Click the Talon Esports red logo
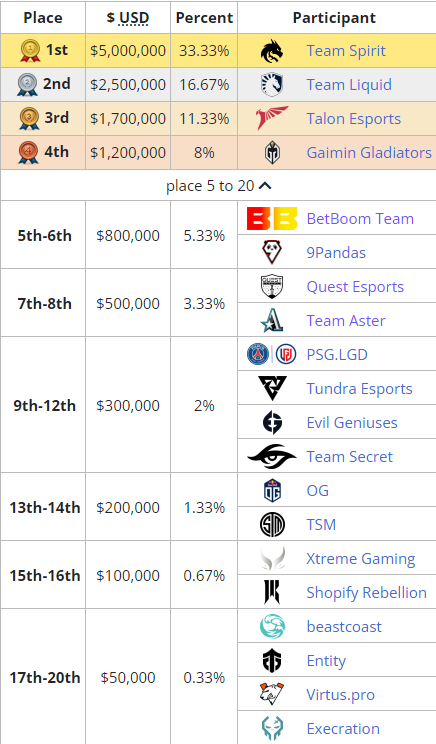 click(x=272, y=118)
